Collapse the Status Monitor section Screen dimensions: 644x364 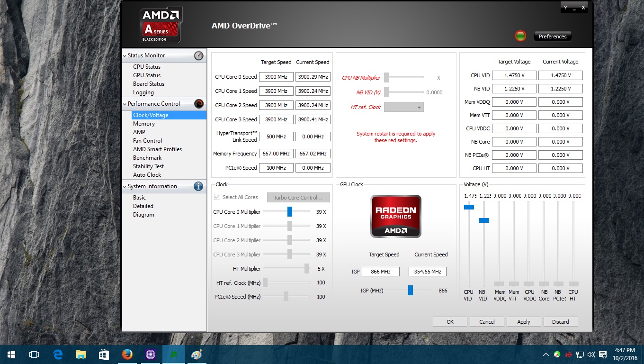[125, 55]
